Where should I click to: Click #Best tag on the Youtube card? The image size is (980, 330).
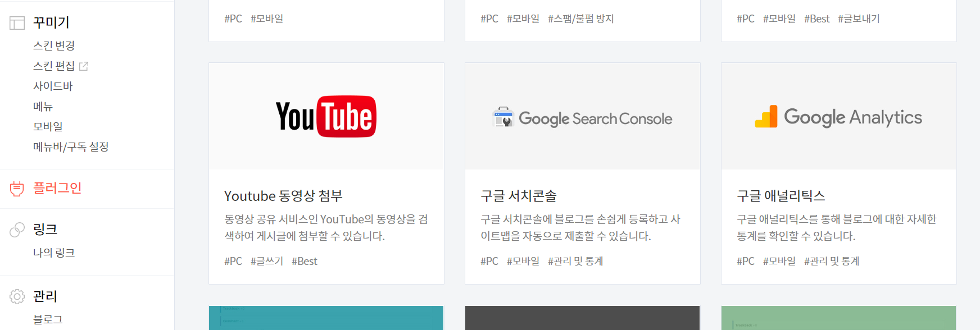[305, 262]
